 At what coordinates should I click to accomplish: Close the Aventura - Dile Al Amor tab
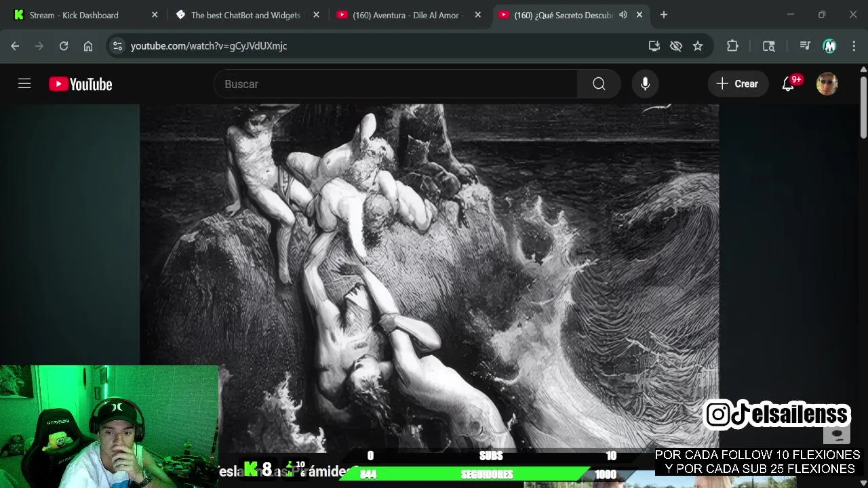point(477,15)
